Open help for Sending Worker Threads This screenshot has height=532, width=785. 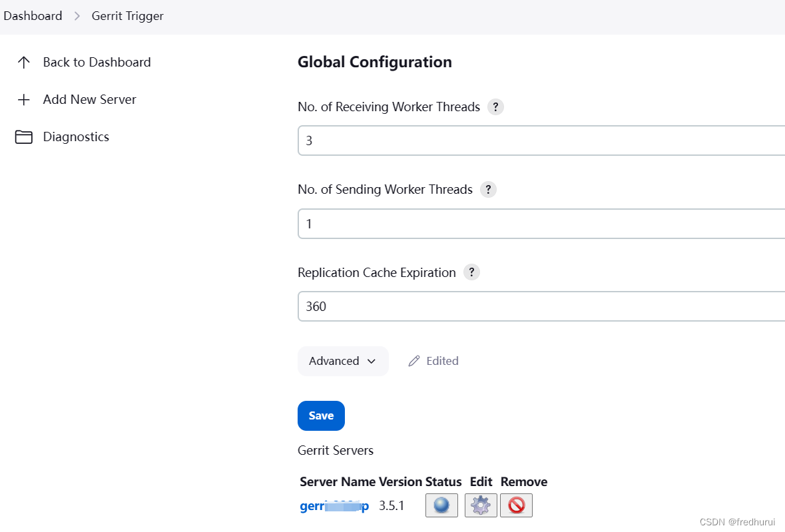pos(488,190)
